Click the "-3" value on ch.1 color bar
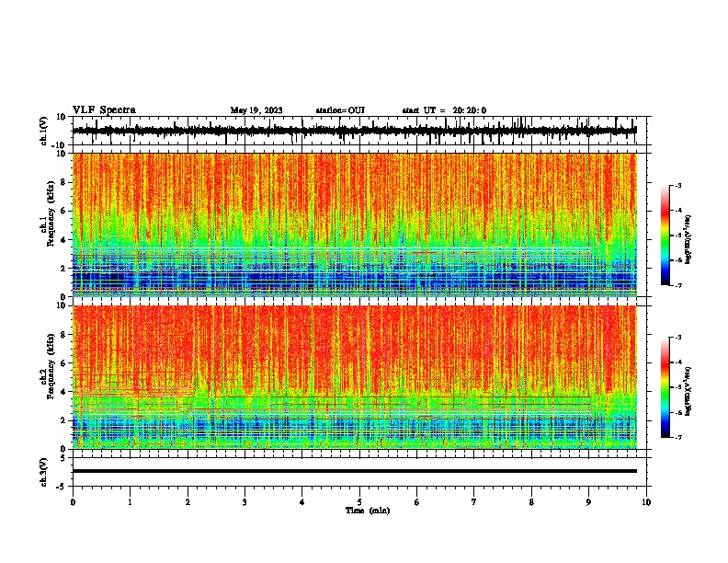Viewport: 728px width, 563px height. (678, 185)
